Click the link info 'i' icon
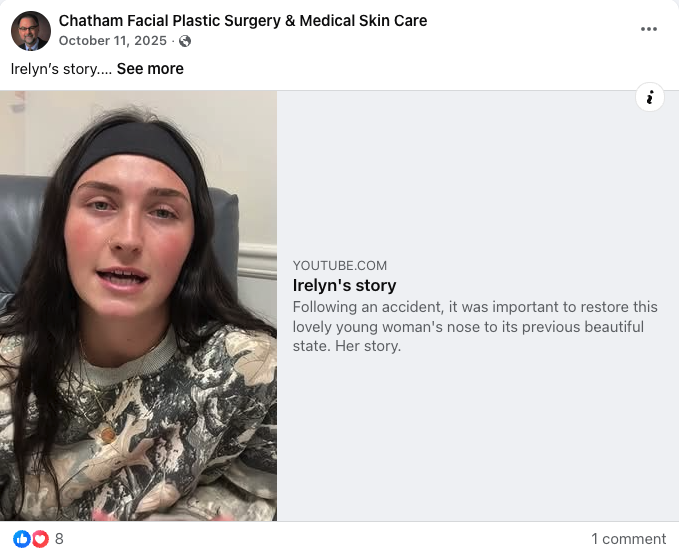The image size is (679, 556). 650,97
